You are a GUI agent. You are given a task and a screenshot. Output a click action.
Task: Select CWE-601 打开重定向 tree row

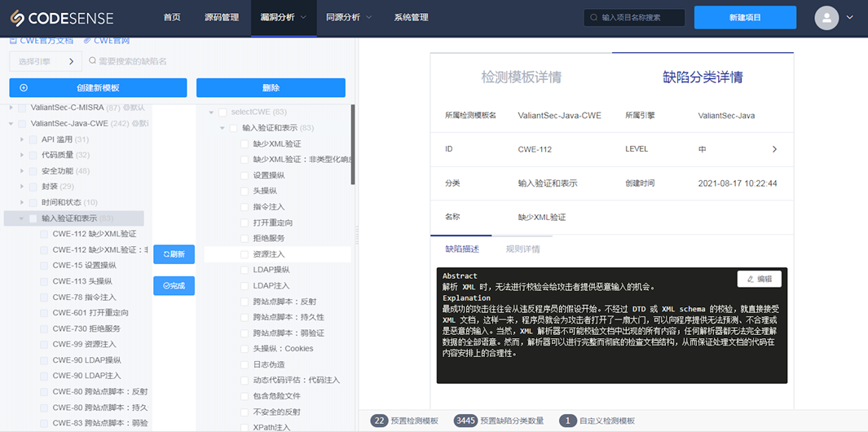(x=90, y=312)
